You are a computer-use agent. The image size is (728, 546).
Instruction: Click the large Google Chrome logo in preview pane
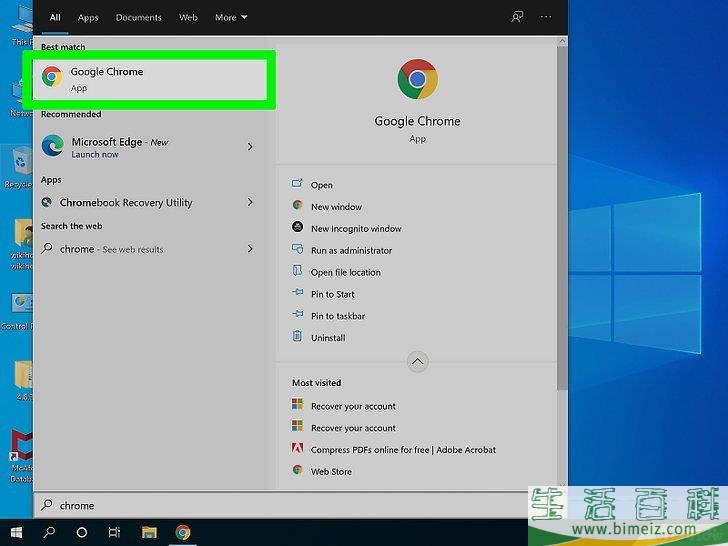point(417,79)
